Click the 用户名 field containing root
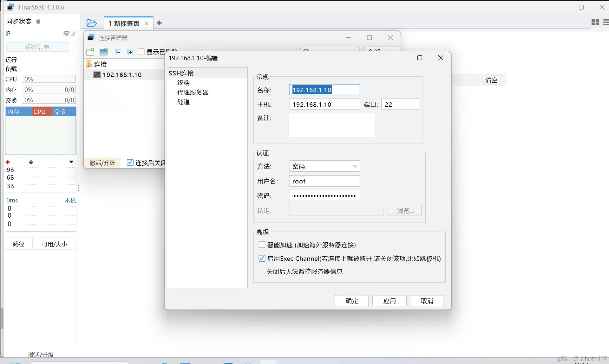 click(x=324, y=181)
